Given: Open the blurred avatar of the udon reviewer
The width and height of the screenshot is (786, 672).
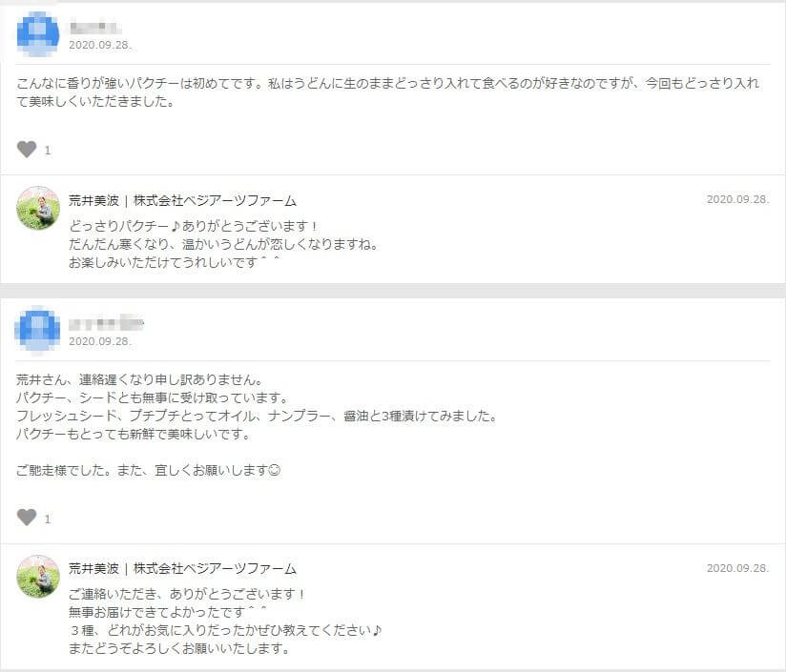Looking at the screenshot, I should pyautogui.click(x=38, y=32).
